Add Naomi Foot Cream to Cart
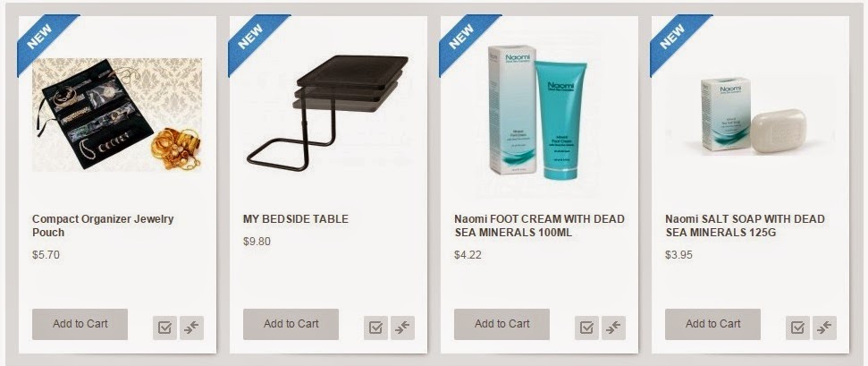The width and height of the screenshot is (868, 366). (502, 325)
